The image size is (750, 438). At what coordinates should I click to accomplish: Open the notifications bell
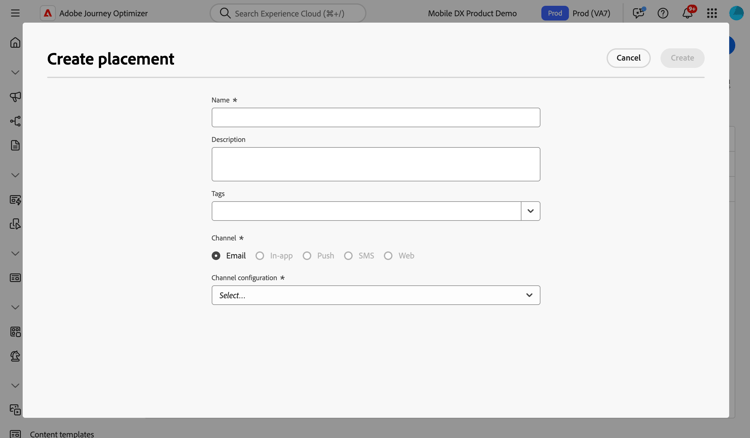687,13
